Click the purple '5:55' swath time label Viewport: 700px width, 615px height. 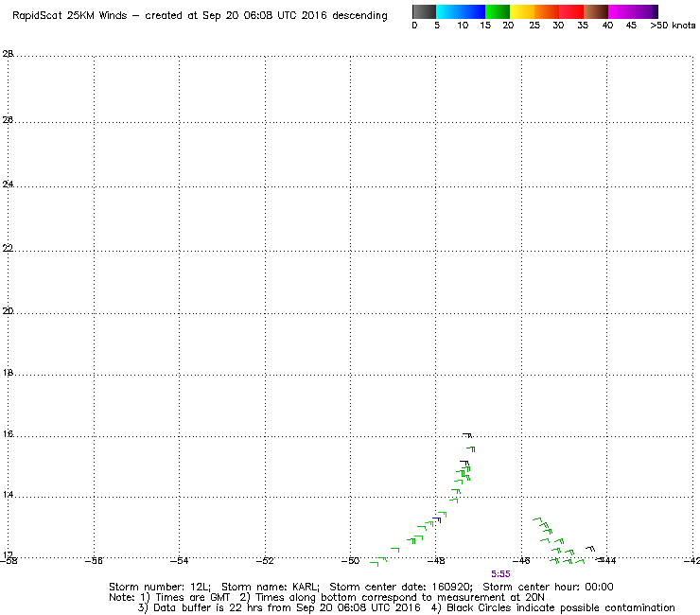pos(500,574)
